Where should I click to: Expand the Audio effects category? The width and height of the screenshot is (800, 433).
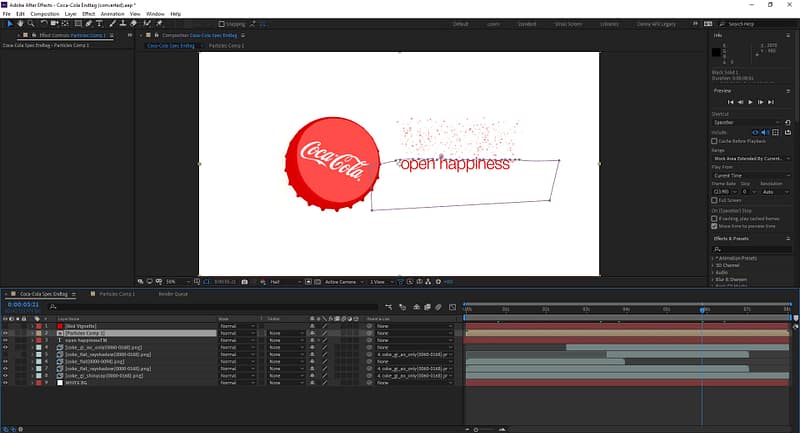point(713,272)
